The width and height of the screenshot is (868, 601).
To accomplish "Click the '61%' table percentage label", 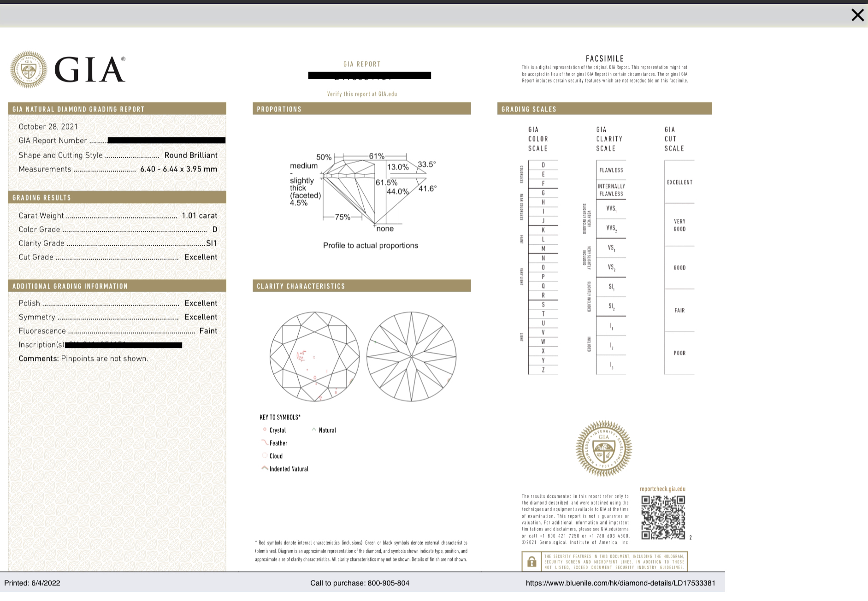I will (377, 156).
